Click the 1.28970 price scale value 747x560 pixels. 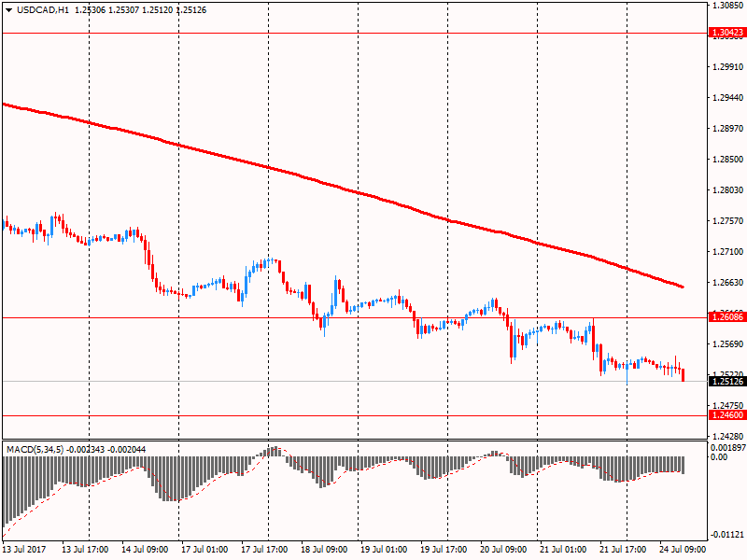click(x=727, y=129)
